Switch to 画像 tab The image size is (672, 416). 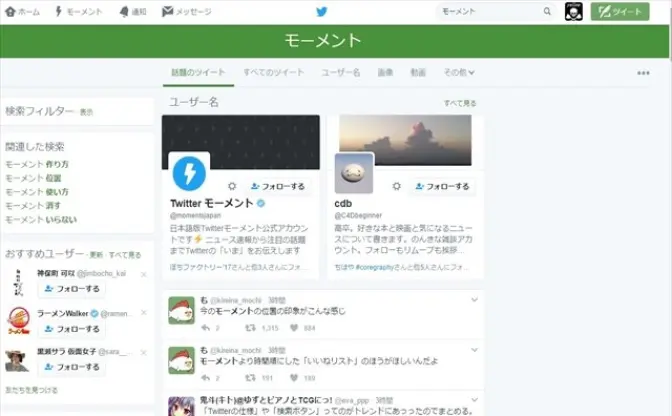385,72
